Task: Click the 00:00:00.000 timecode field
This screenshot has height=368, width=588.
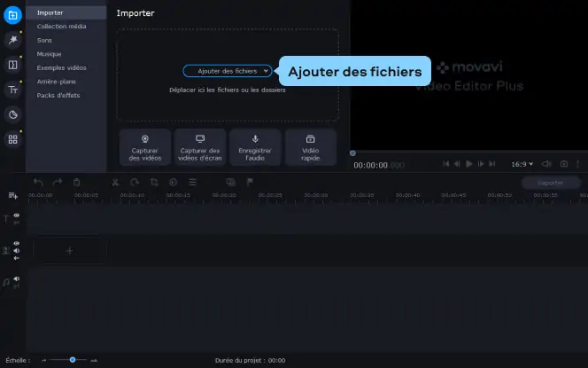Action: click(379, 165)
